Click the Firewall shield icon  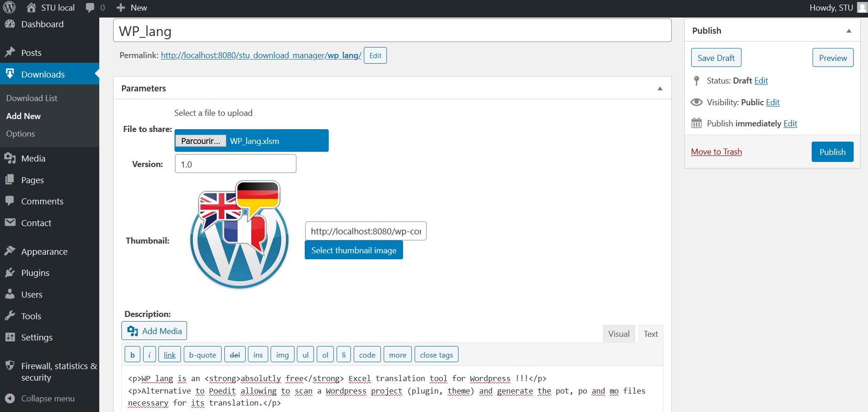(x=10, y=365)
